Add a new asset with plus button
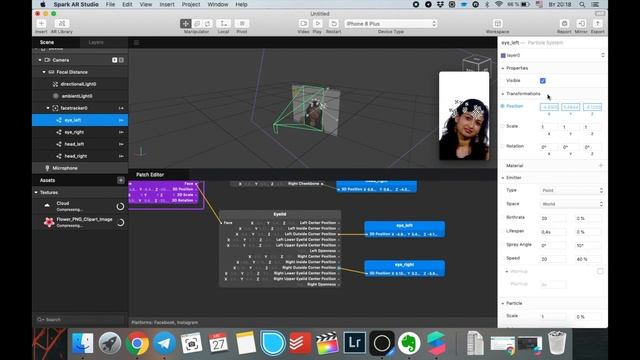Viewport: 640px width, 360px height. tap(121, 180)
